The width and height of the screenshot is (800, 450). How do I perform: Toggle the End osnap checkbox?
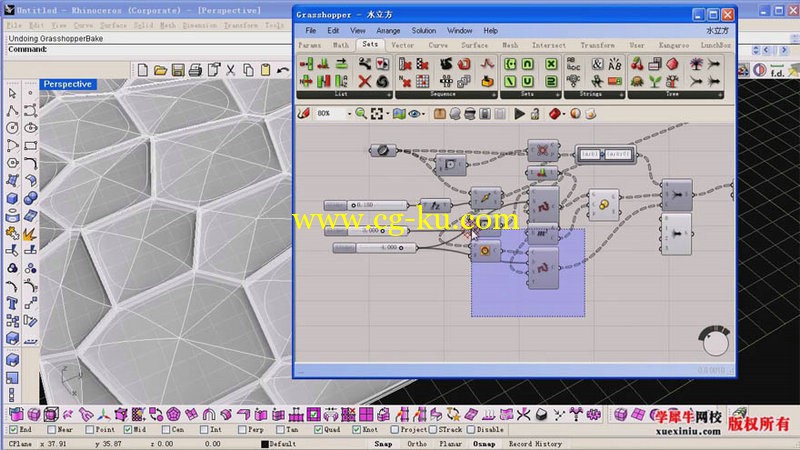[x=14, y=430]
